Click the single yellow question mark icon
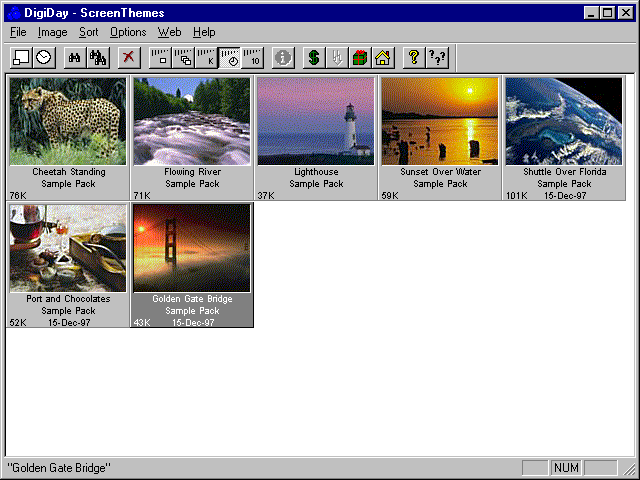The image size is (640, 480). click(413, 58)
